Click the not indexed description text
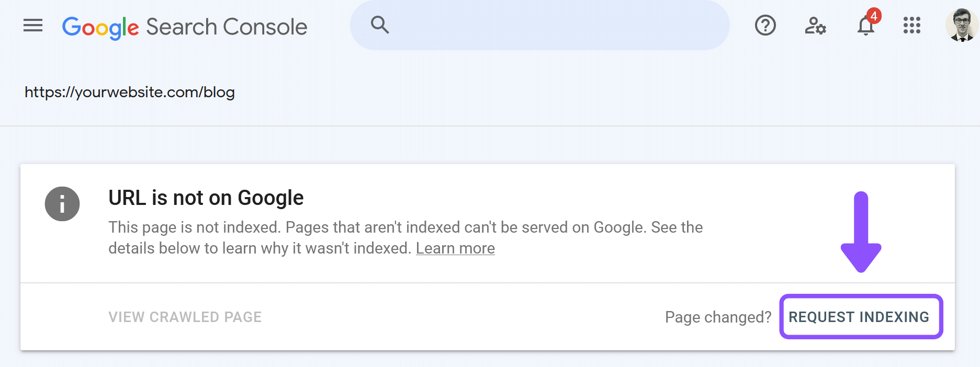 click(405, 238)
